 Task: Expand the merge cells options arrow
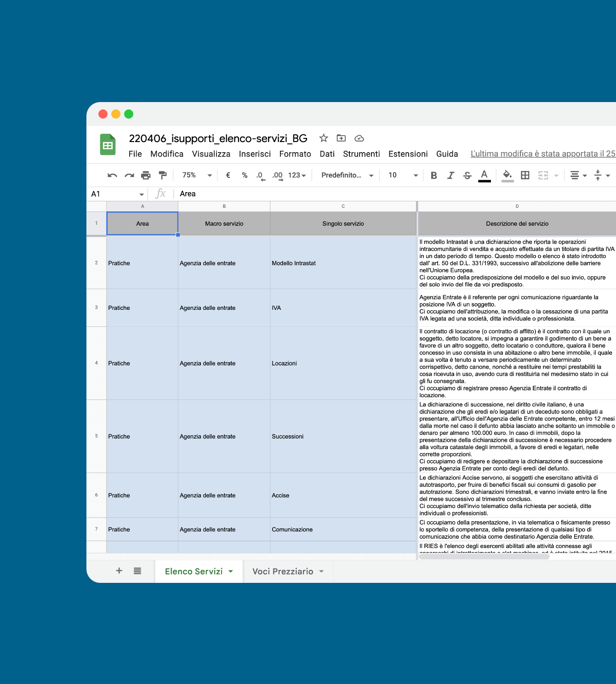556,176
